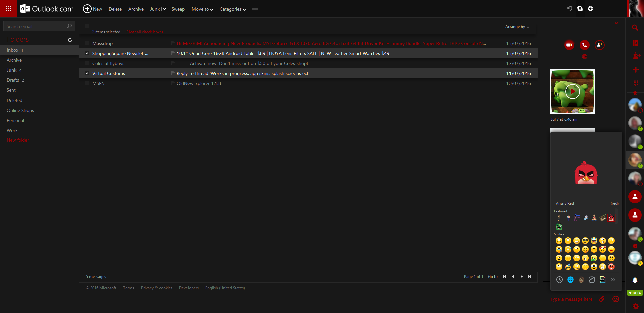Mark selected emails as Junk
The image size is (644, 313).
pos(155,9)
